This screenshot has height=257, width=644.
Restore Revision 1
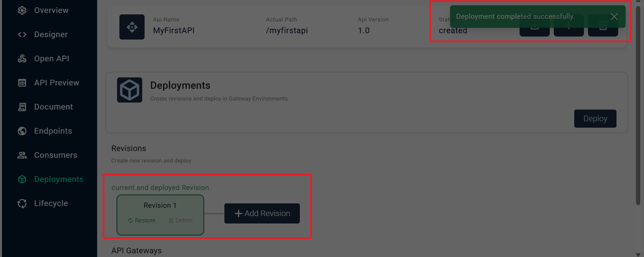pyautogui.click(x=142, y=220)
